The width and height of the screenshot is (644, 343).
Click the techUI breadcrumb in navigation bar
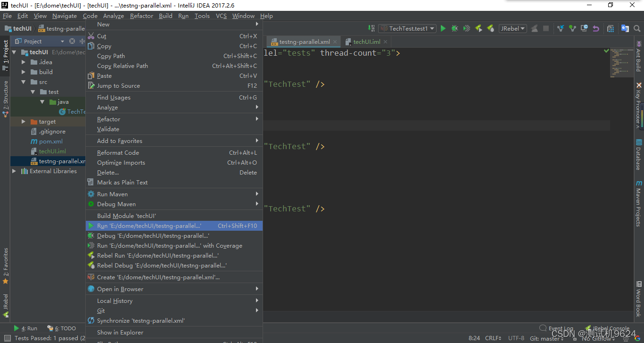click(18, 28)
